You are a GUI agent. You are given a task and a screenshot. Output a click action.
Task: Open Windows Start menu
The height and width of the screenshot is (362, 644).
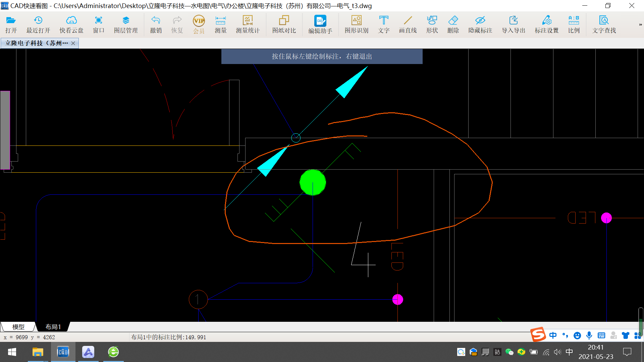click(x=12, y=352)
